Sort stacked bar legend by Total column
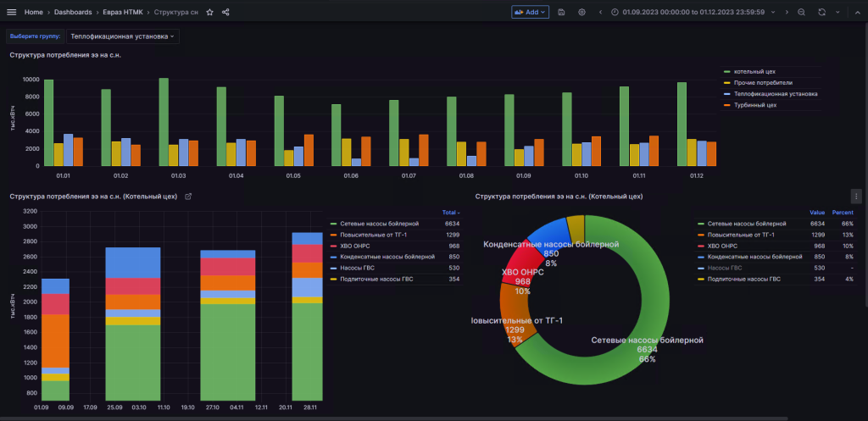The width and height of the screenshot is (868, 421). click(451, 213)
